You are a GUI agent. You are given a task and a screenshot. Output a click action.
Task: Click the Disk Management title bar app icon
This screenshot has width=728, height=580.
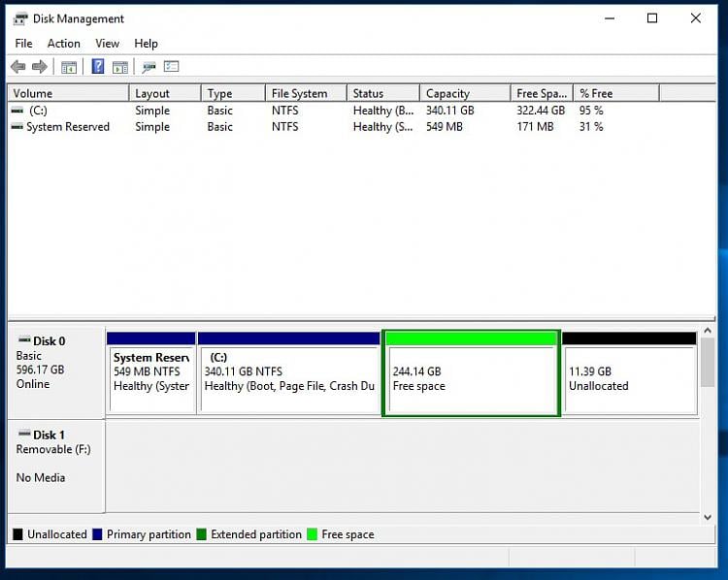coord(20,19)
